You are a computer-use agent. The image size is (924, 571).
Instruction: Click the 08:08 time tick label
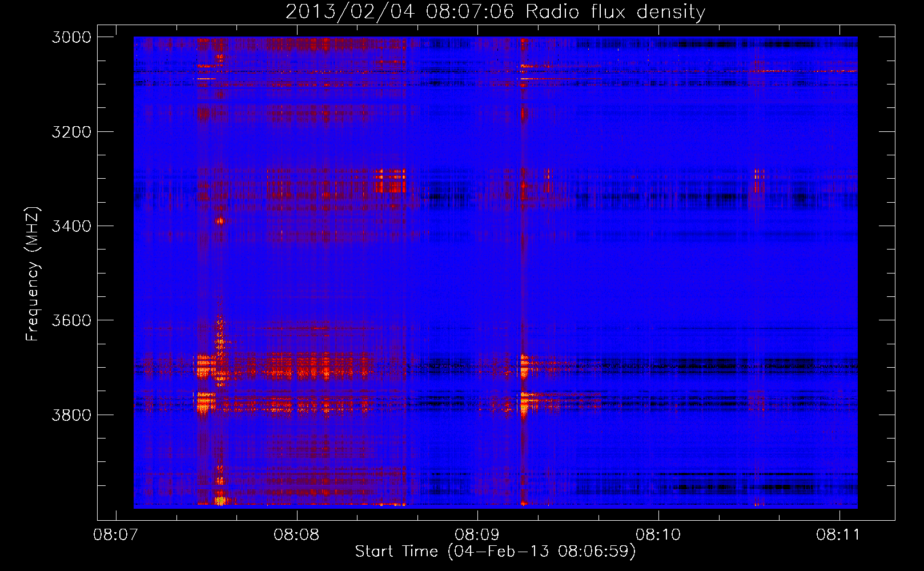[296, 535]
